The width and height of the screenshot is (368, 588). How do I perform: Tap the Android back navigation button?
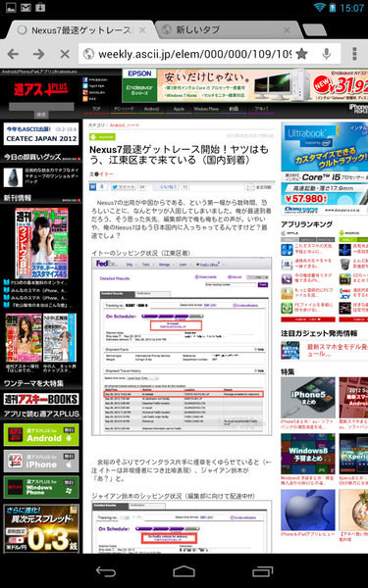pos(106,571)
